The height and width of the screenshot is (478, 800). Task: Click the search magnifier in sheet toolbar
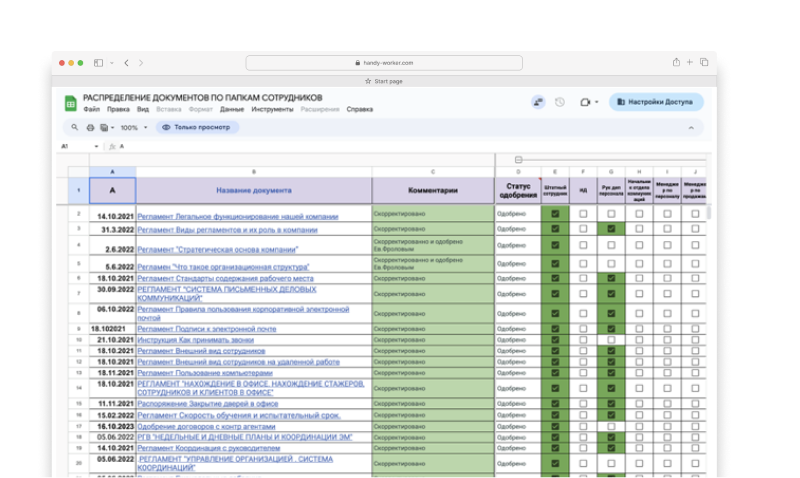(74, 128)
